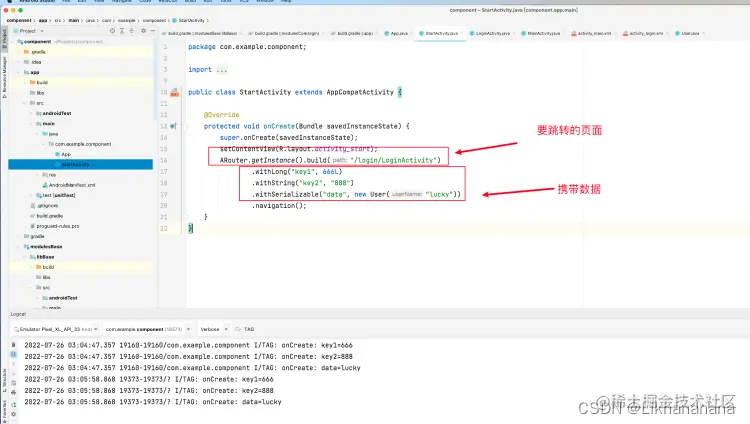
Task: Open the Project tool window stripe button
Action: point(4,37)
